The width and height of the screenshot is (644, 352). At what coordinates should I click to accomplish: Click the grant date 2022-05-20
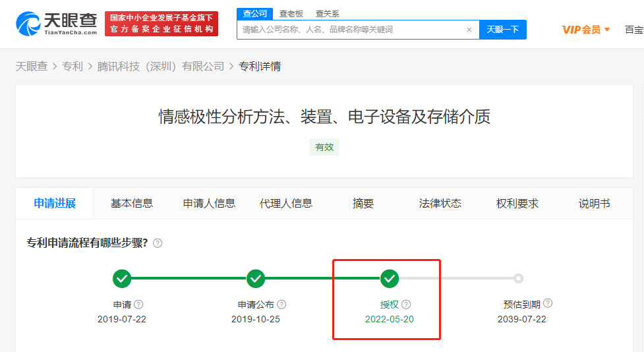[390, 319]
